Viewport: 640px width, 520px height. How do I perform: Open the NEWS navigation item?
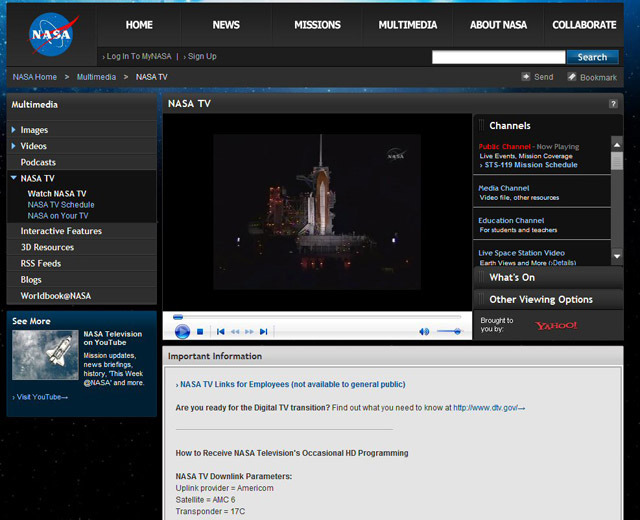tap(226, 25)
